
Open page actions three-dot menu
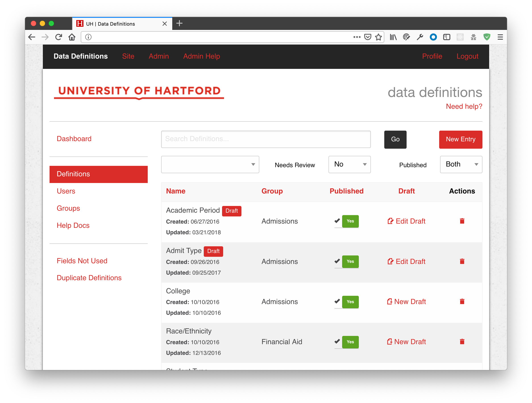click(357, 37)
